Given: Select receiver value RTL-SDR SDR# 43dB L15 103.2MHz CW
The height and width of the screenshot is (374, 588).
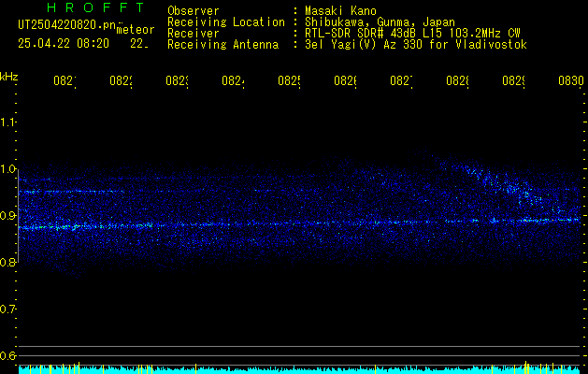Looking at the screenshot, I should [x=412, y=34].
